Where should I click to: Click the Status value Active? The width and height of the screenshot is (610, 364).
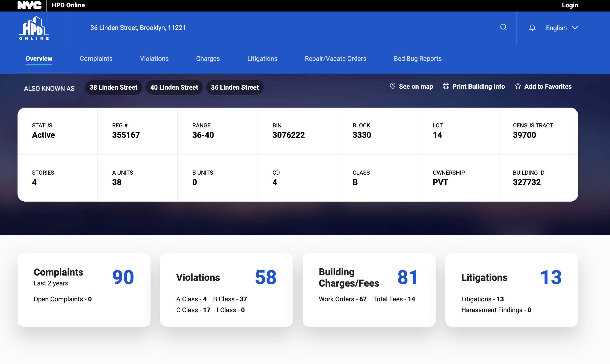[43, 135]
